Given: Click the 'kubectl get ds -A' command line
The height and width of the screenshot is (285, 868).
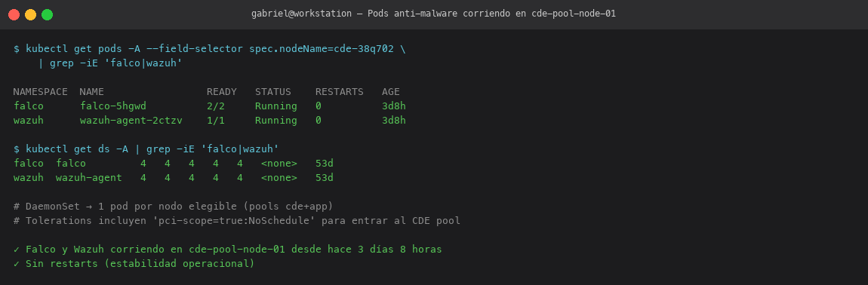Looking at the screenshot, I should click(146, 149).
